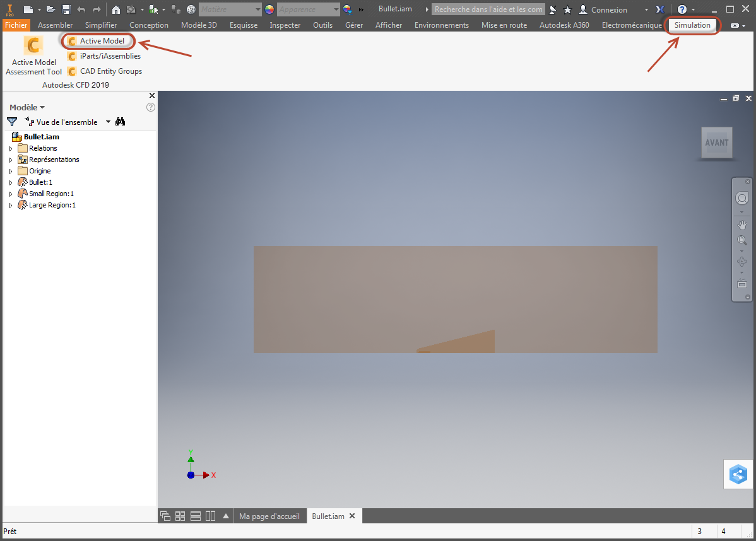The height and width of the screenshot is (541, 756).
Task: Redo the last action
Action: [x=97, y=9]
